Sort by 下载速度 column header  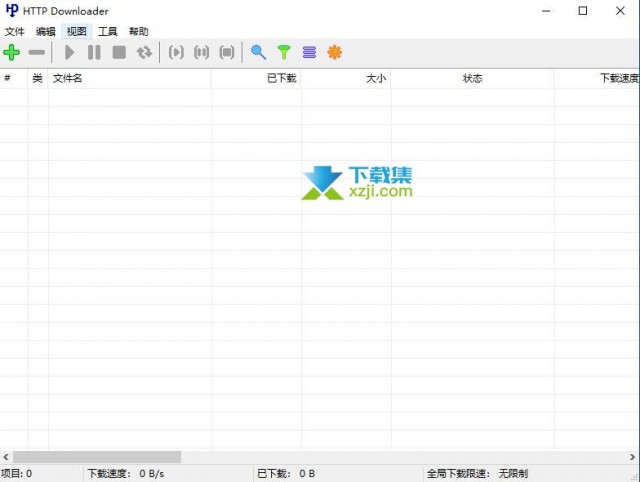click(597, 78)
